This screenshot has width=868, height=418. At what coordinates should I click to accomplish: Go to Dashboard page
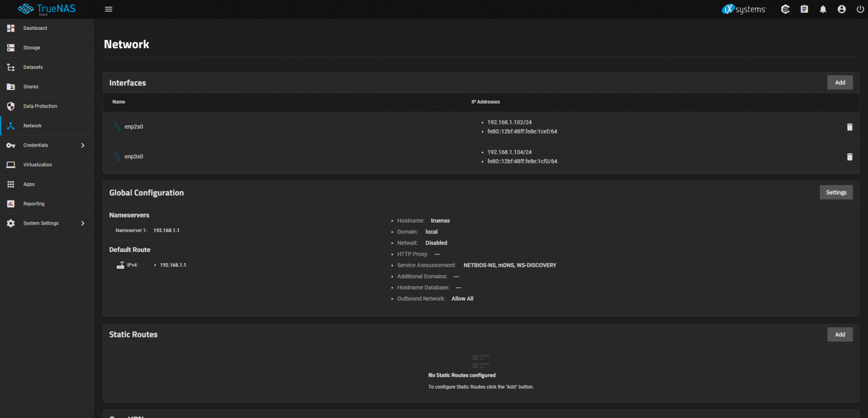[x=35, y=28]
